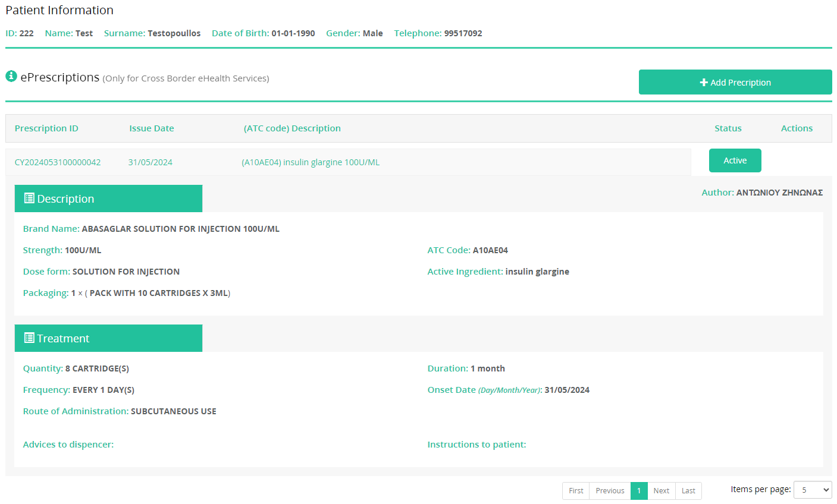Viewport: 837px width, 504px height.
Task: Go to the Next page
Action: [x=661, y=491]
